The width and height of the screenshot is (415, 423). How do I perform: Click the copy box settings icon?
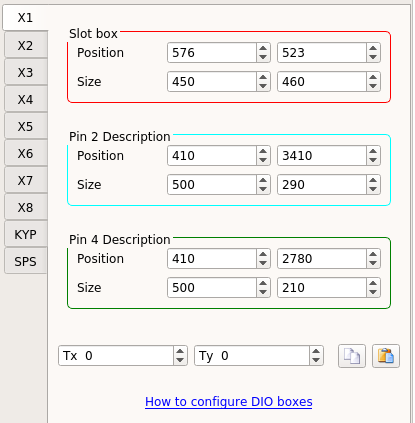[352, 356]
